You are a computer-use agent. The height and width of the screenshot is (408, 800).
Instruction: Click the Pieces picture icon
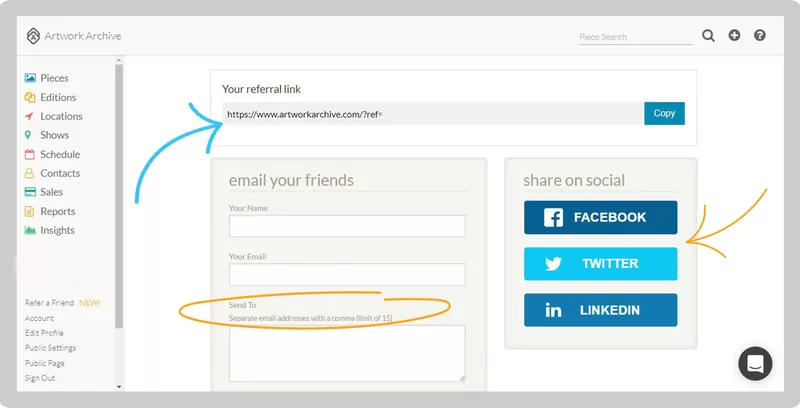click(30, 78)
